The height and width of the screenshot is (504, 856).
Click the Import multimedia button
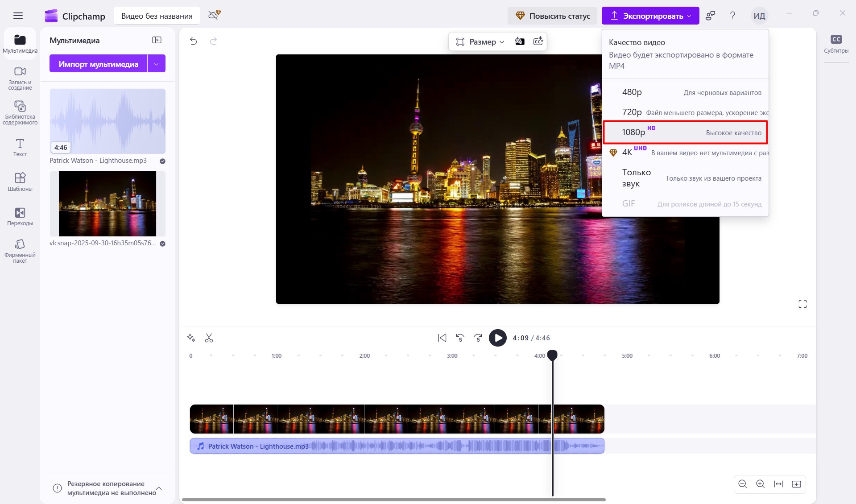98,64
